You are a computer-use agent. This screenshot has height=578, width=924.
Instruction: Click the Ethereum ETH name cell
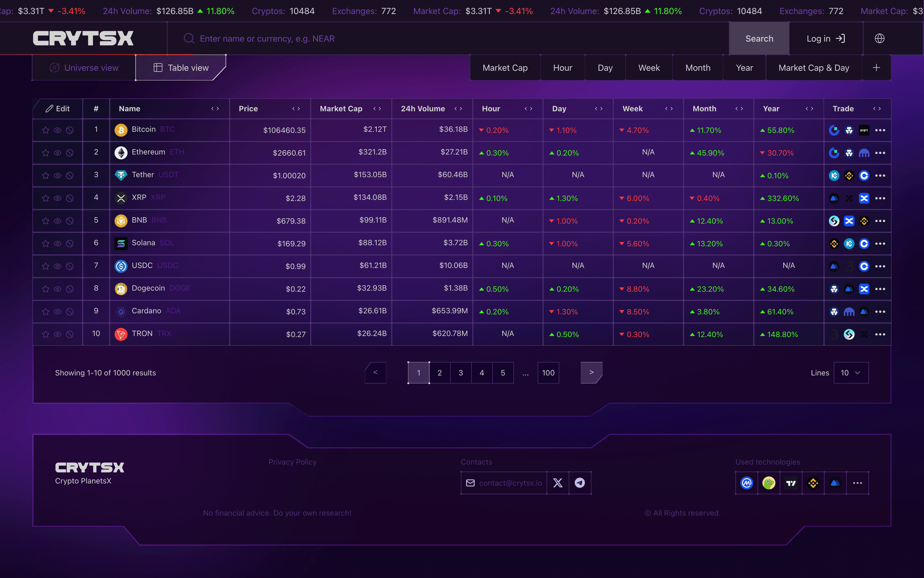(170, 153)
